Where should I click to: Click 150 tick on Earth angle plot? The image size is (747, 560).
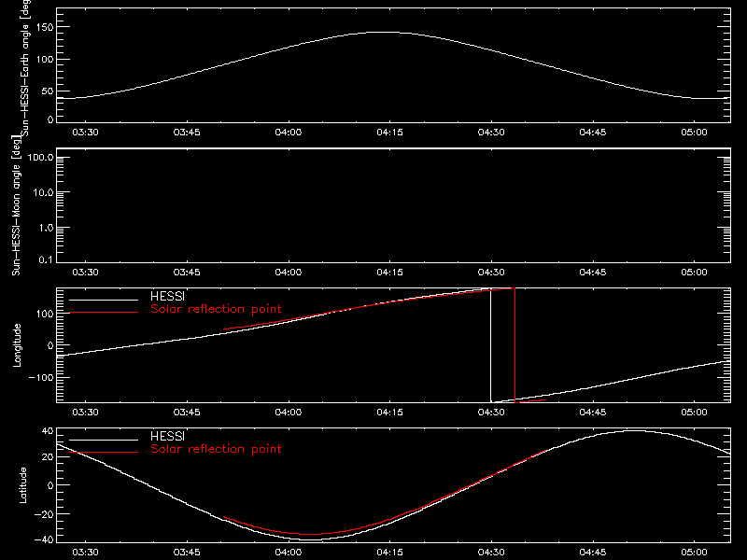pyautogui.click(x=44, y=27)
